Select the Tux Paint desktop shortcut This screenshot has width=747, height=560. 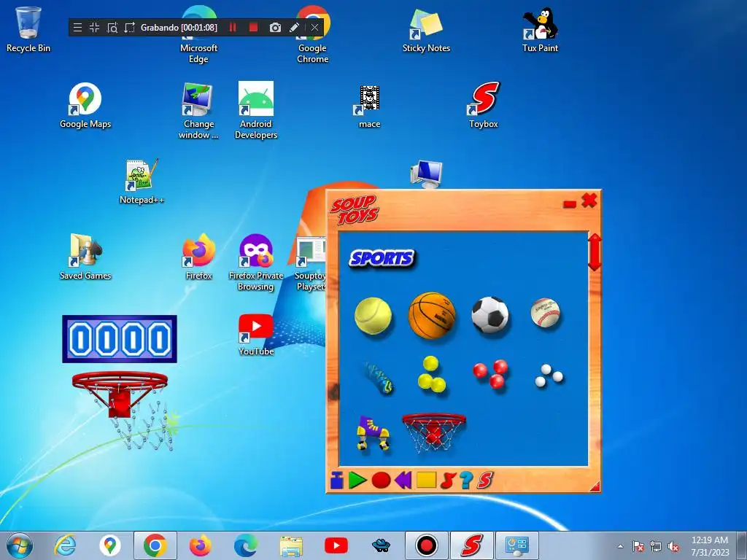tap(540, 29)
